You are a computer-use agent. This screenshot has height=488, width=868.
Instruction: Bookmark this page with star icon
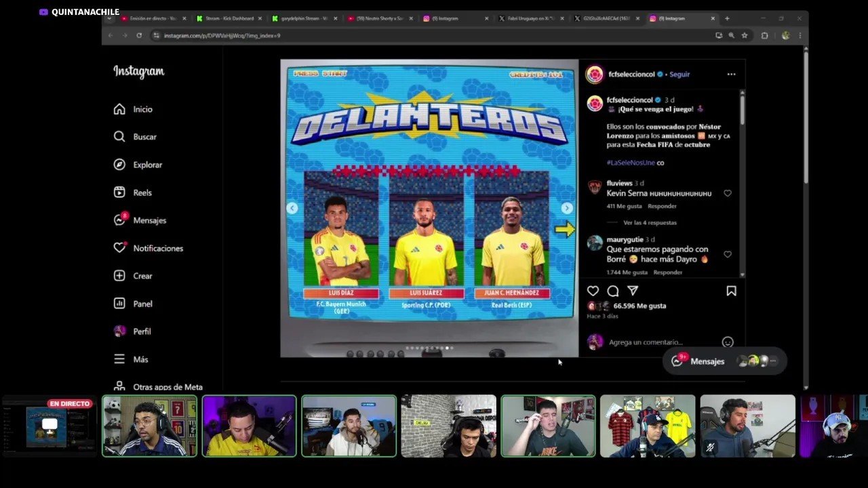click(745, 35)
